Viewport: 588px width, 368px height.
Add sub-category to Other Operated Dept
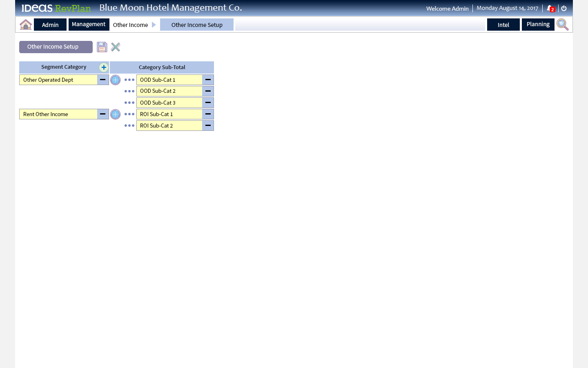[116, 80]
